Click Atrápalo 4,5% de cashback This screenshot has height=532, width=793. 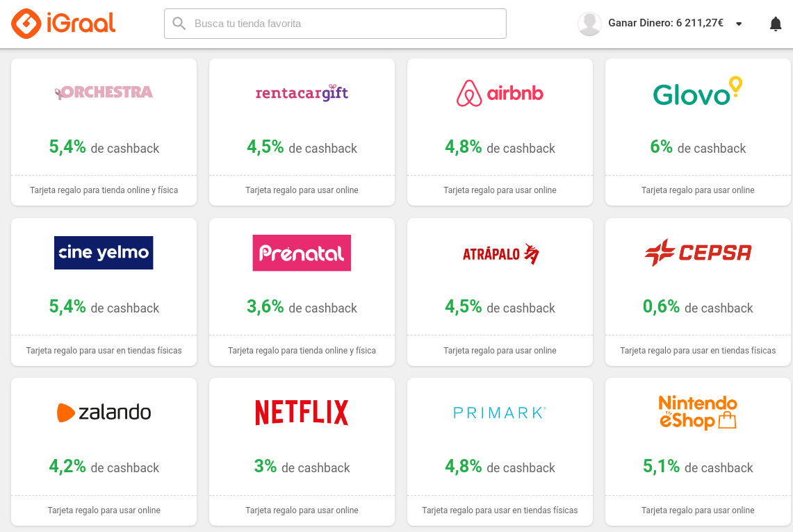click(500, 307)
